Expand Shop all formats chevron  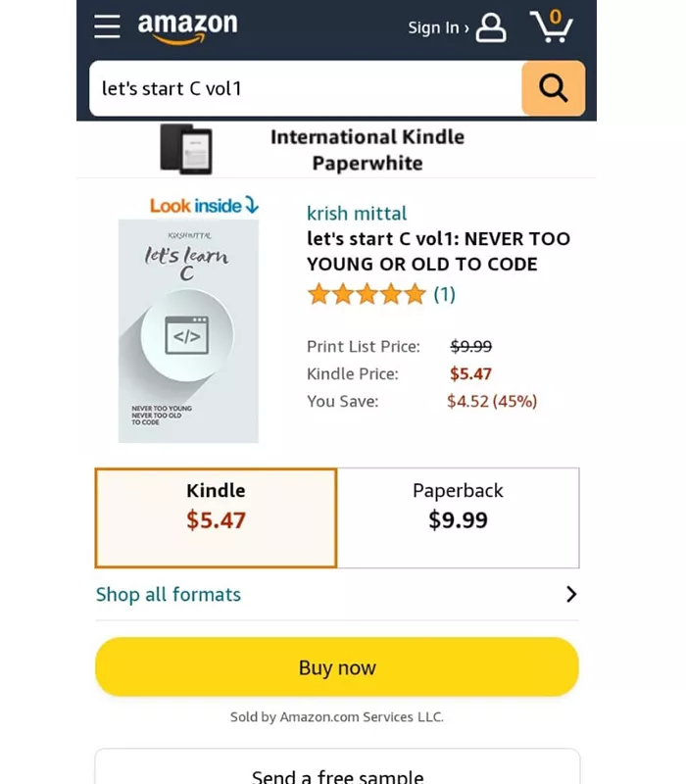[571, 594]
